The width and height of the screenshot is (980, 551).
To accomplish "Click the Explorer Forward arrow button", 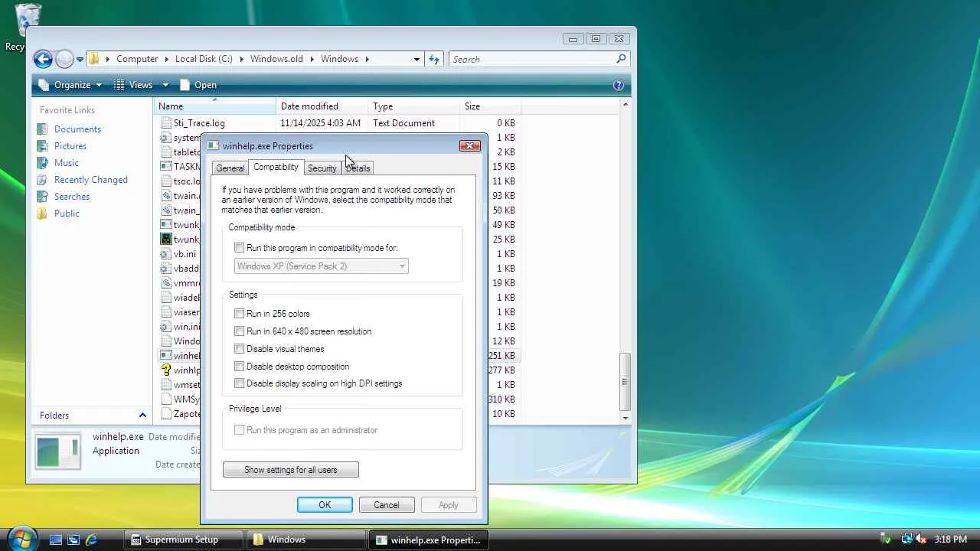I will 64,59.
